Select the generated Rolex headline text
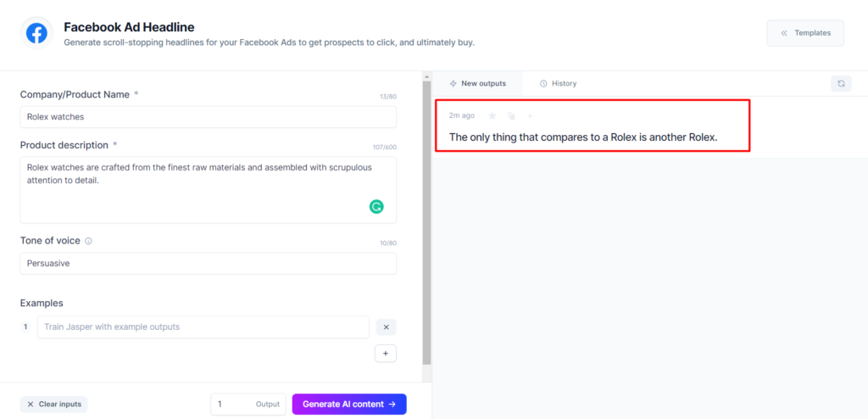 [x=583, y=137]
